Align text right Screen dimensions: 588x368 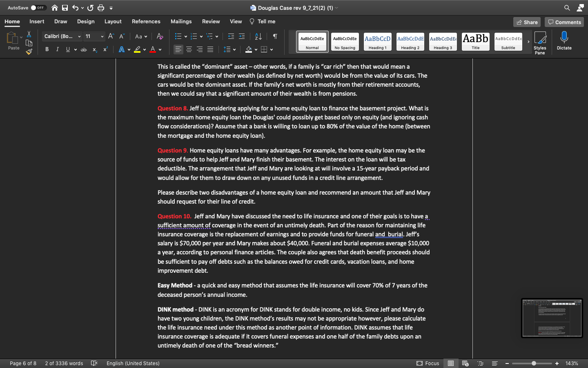click(200, 49)
